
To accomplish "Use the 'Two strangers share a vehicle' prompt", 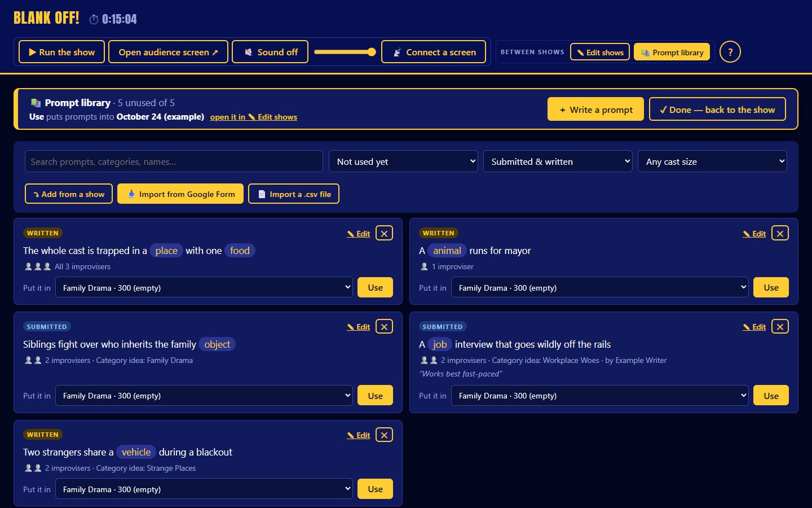I will (x=376, y=489).
